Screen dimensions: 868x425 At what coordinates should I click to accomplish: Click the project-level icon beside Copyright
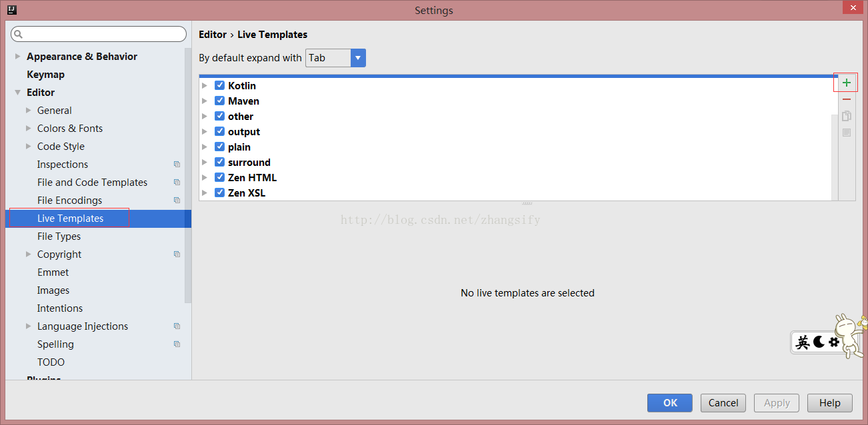(x=177, y=254)
